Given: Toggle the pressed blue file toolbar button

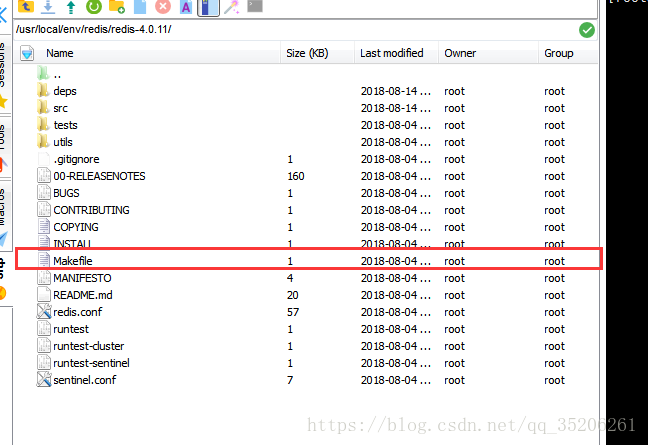Looking at the screenshot, I should coord(208,7).
